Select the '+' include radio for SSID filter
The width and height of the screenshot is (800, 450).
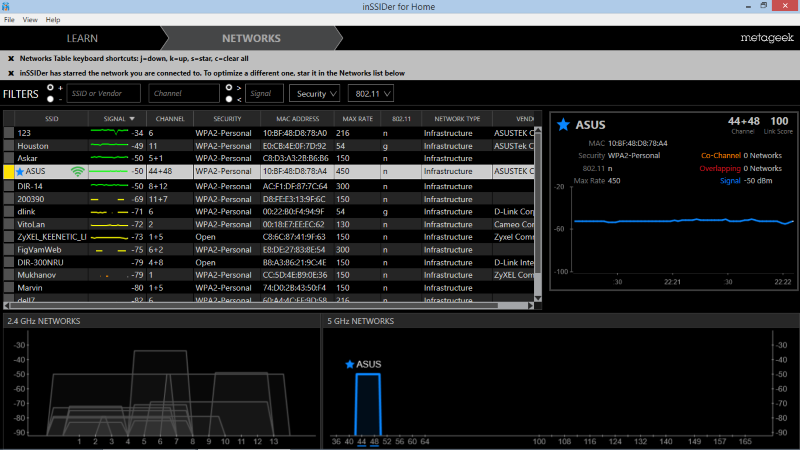coord(49,88)
